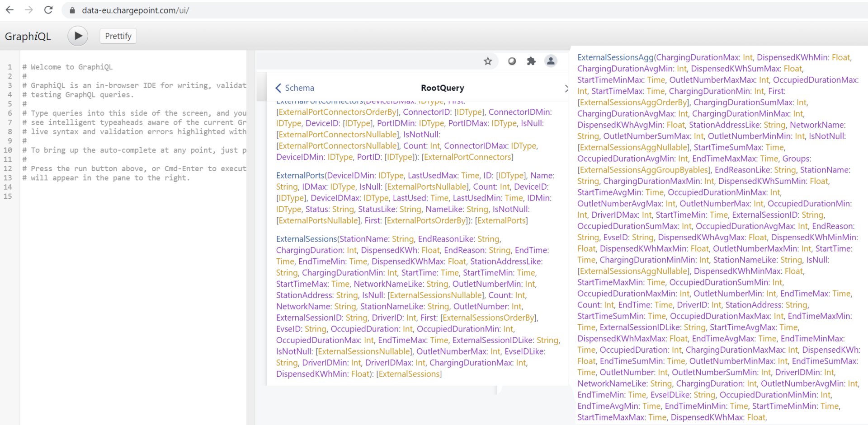Click the padlock site info icon
868x425 pixels.
pyautogui.click(x=72, y=10)
